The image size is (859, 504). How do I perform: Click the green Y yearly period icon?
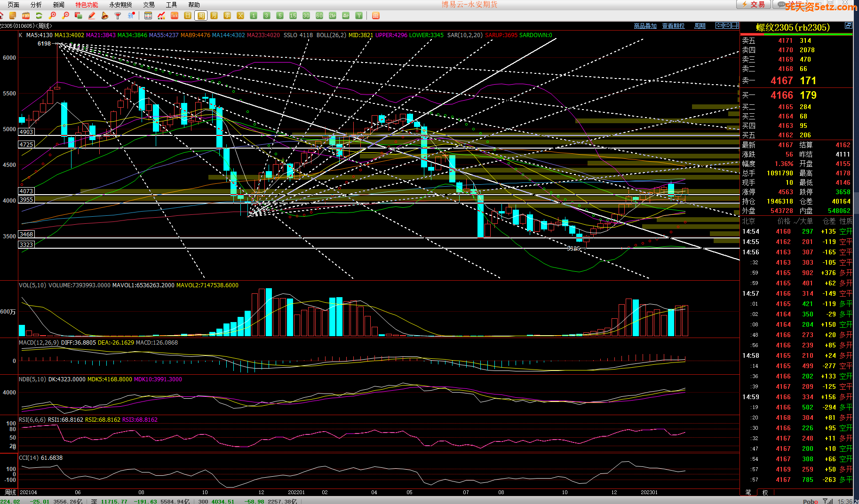click(x=359, y=16)
